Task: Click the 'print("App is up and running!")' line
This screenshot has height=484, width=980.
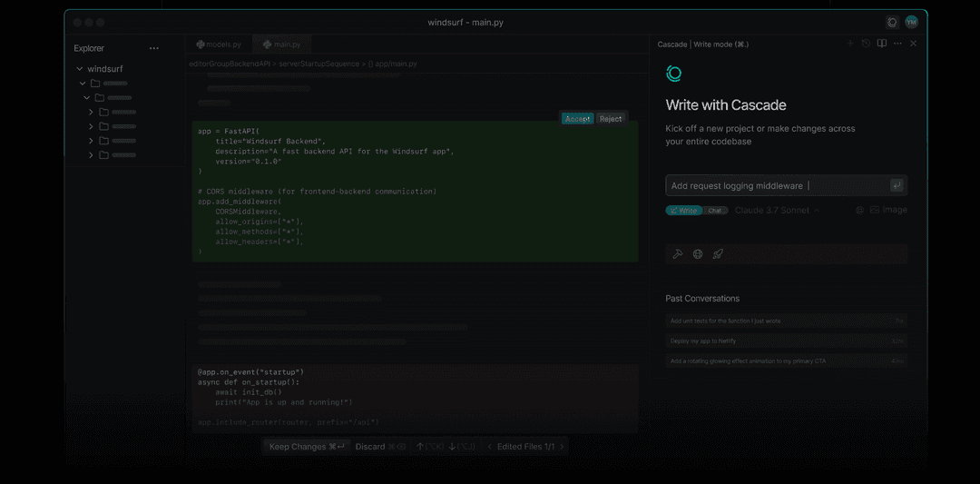Action: [x=284, y=402]
